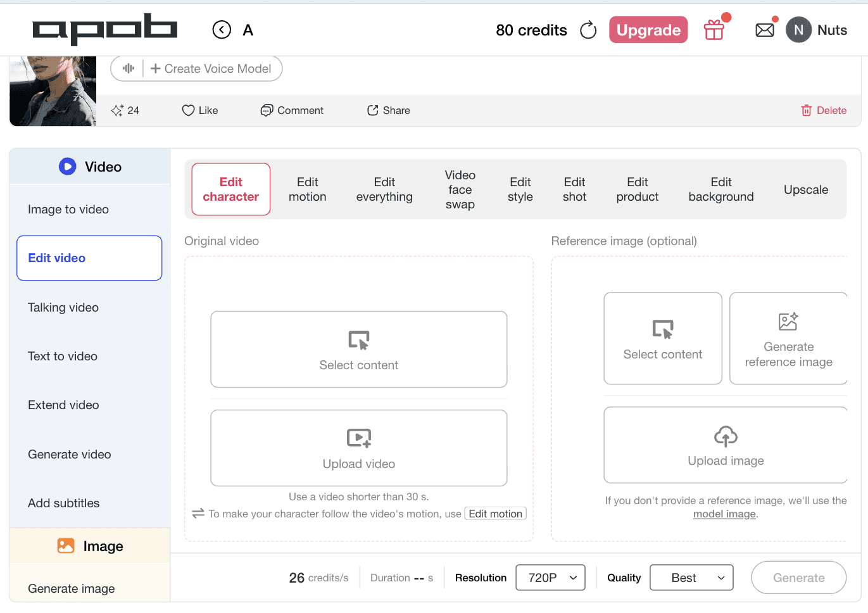The height and width of the screenshot is (613, 868).
Task: Switch to the Edit motion tab
Action: pos(308,189)
